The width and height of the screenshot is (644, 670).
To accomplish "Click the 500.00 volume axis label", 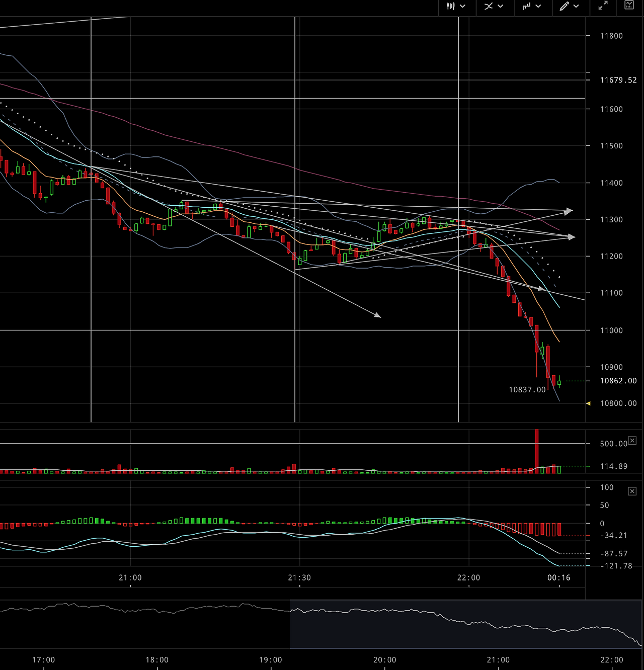I will coord(614,444).
